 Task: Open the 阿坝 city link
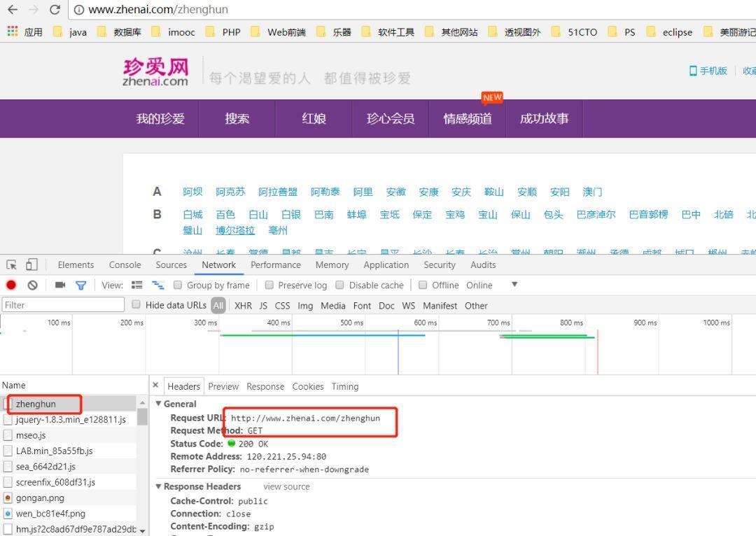[192, 192]
